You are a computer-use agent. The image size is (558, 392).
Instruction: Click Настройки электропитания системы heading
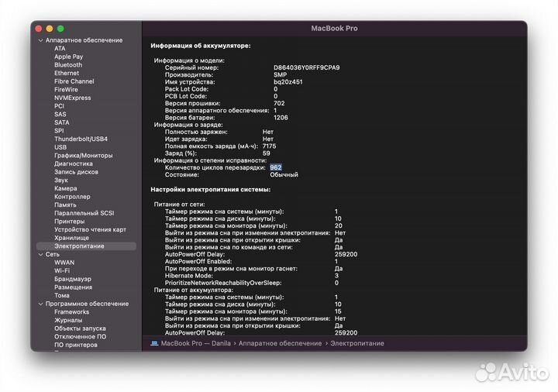[x=210, y=190]
